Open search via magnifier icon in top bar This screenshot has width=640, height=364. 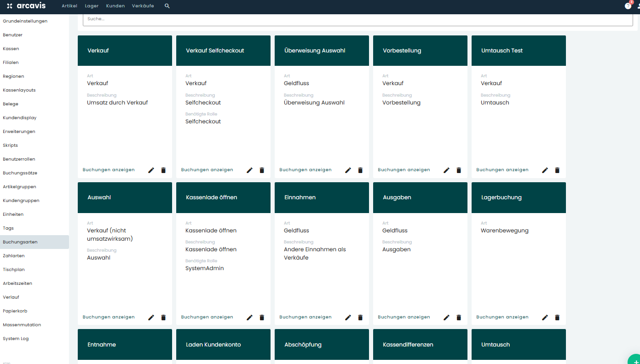(x=167, y=6)
